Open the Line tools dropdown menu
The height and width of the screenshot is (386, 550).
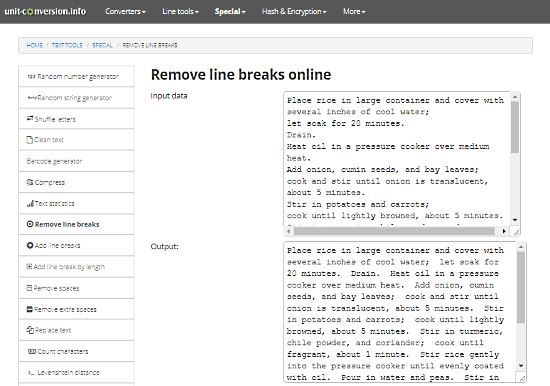tap(180, 12)
